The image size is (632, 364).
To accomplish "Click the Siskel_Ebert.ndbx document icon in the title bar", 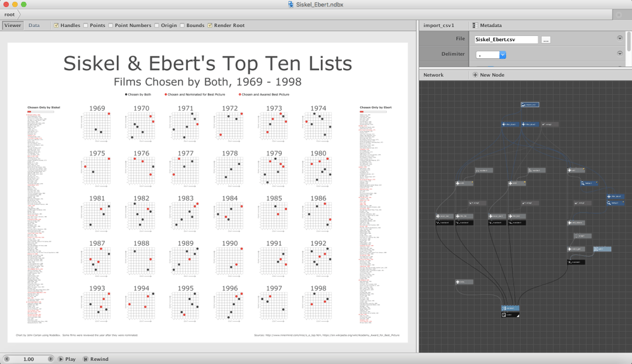I will pyautogui.click(x=291, y=4).
